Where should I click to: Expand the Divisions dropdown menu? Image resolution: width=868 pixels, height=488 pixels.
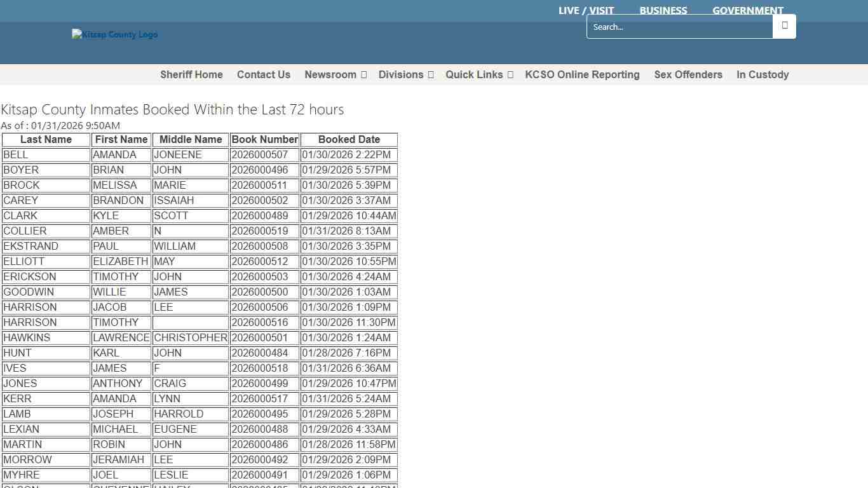[405, 74]
